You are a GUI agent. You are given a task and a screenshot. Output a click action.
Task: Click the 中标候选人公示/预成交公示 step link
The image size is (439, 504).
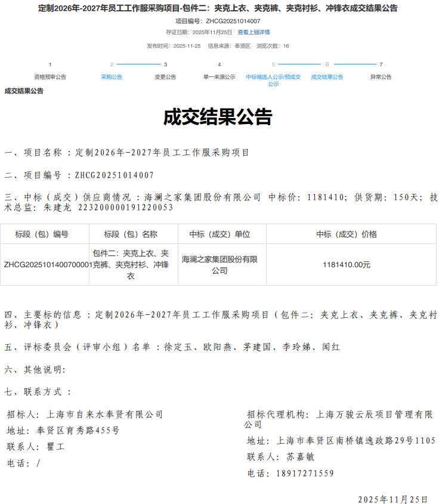pyautogui.click(x=273, y=81)
